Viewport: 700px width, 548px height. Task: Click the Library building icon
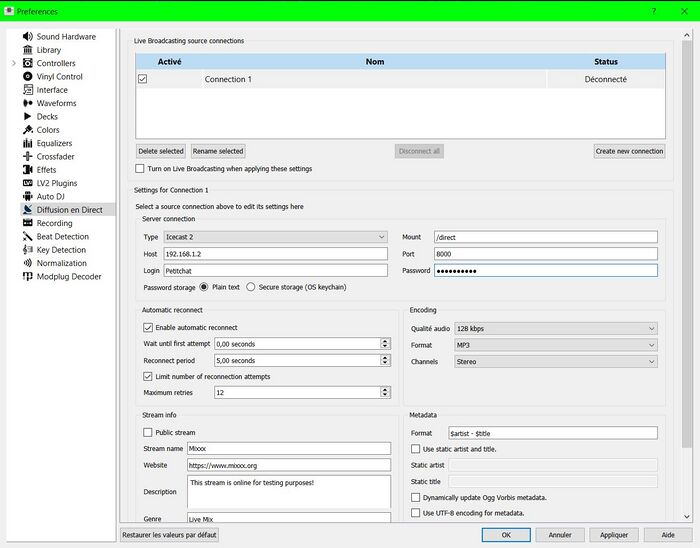click(28, 50)
